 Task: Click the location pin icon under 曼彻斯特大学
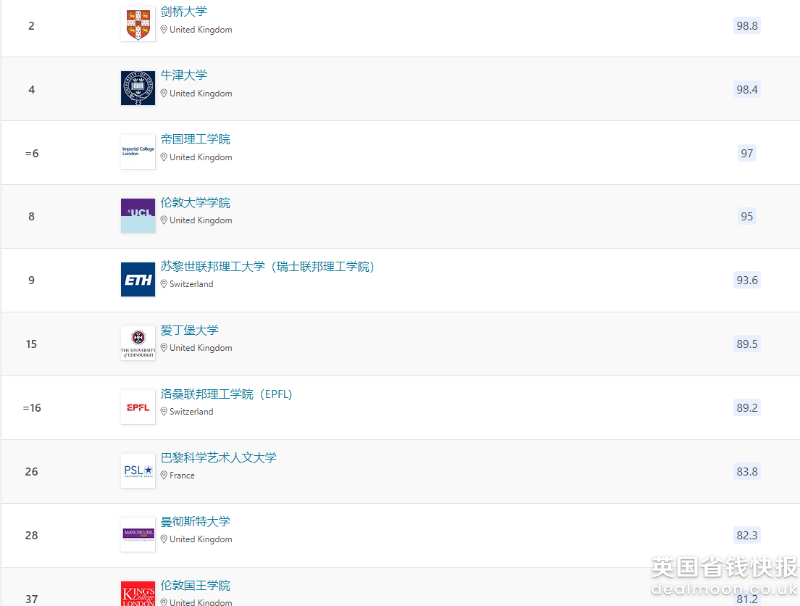coord(164,539)
